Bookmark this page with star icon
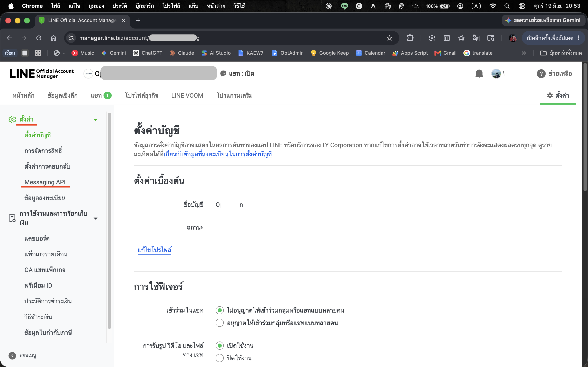The width and height of the screenshot is (588, 367). [390, 38]
